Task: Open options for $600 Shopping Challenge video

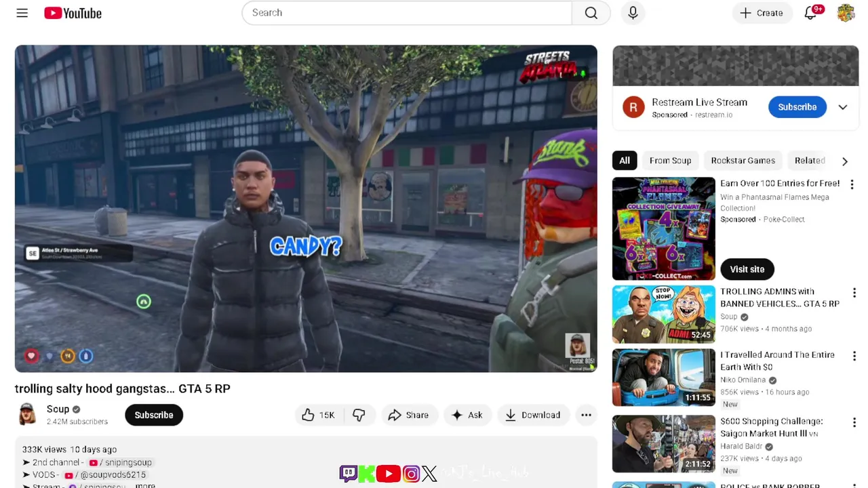Action: coord(854,422)
